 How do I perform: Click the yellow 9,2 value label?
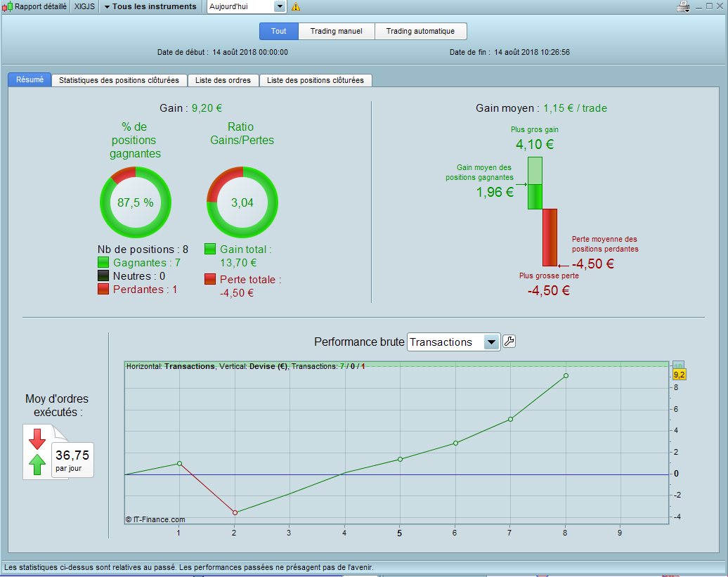coord(680,375)
